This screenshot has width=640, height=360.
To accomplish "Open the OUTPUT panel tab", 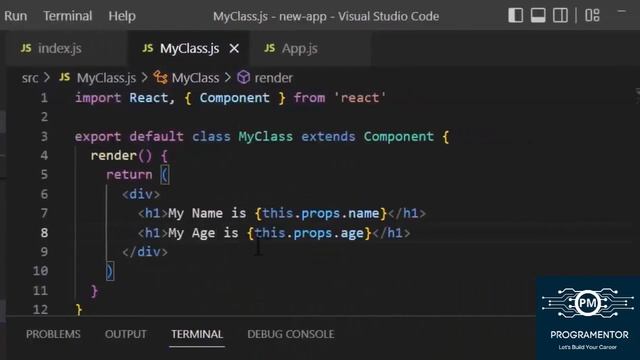I will click(126, 334).
